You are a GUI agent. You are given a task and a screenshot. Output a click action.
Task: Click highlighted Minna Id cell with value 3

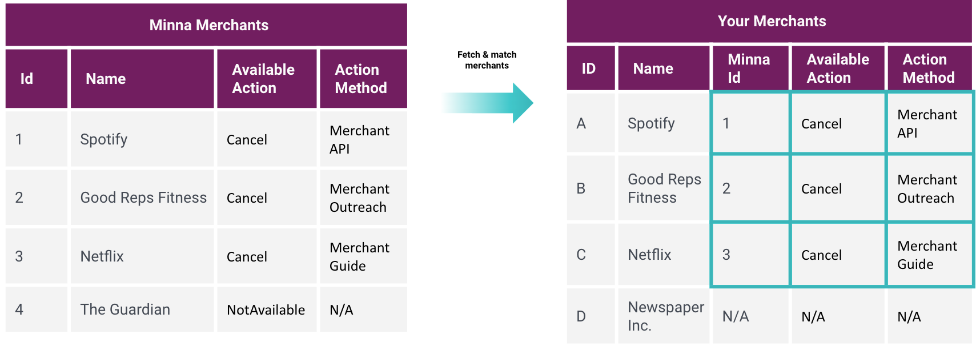(749, 255)
